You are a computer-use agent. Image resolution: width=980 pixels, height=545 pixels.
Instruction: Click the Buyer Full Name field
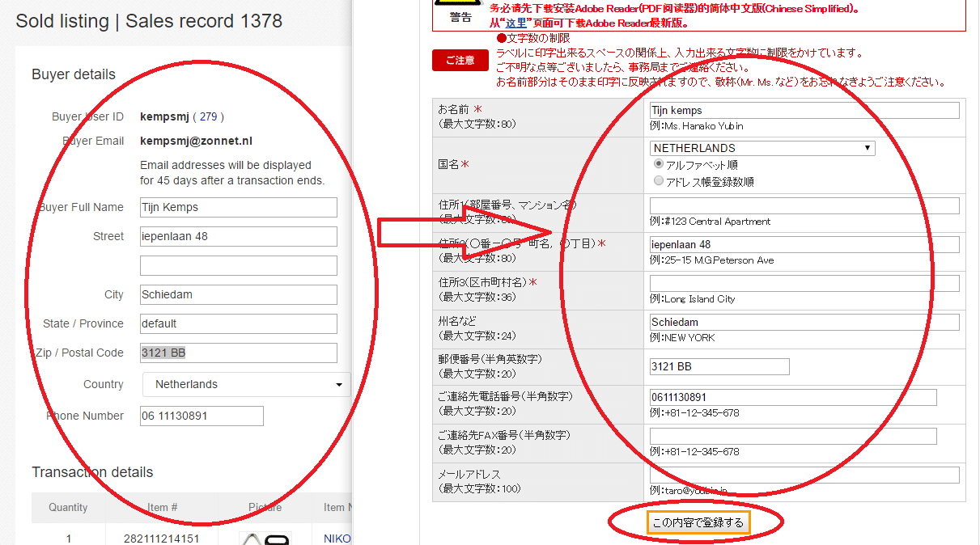pyautogui.click(x=239, y=207)
